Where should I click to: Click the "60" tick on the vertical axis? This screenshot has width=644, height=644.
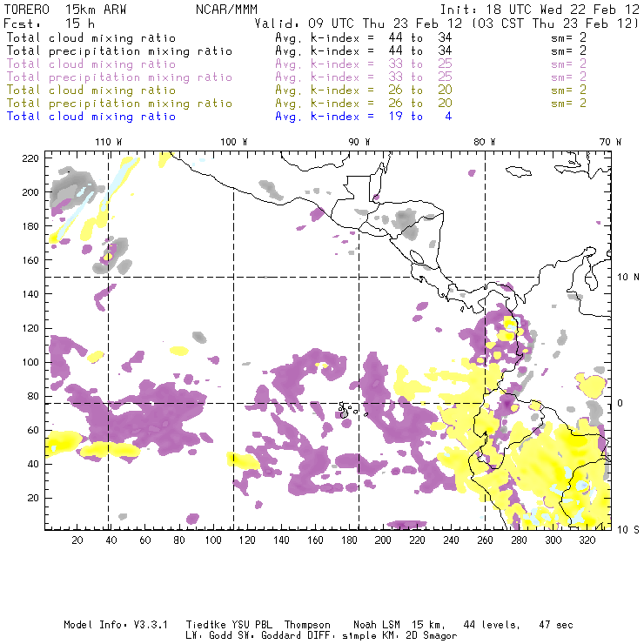coord(33,430)
